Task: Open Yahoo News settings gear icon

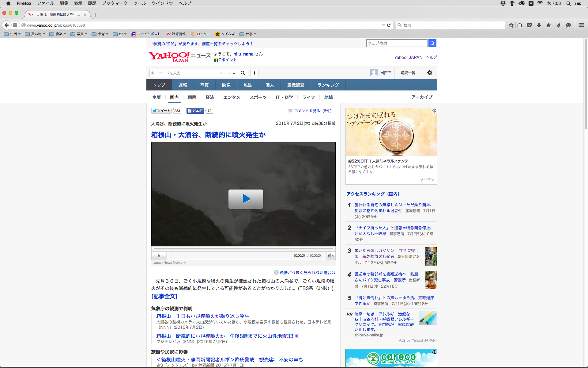Action: (x=429, y=73)
